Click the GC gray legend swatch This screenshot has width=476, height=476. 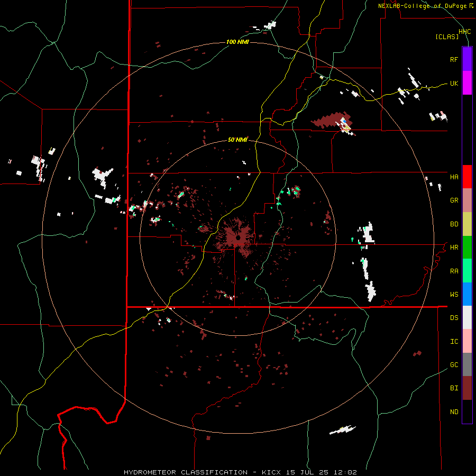click(x=467, y=364)
